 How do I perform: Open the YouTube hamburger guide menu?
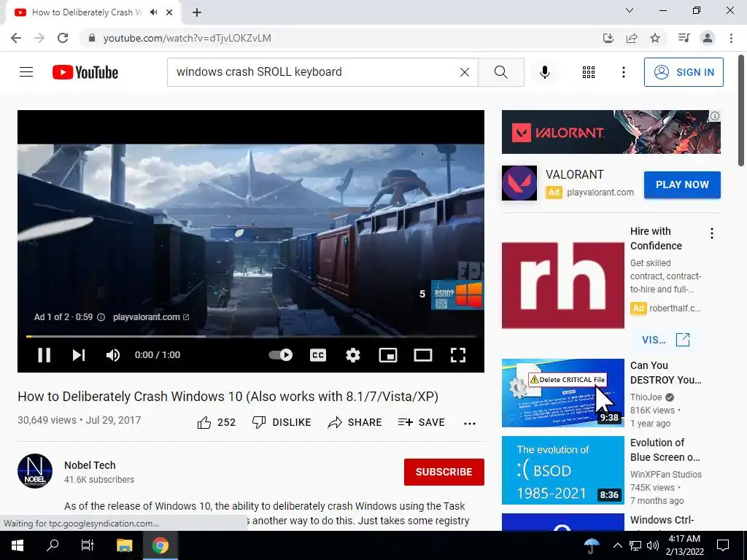(26, 72)
